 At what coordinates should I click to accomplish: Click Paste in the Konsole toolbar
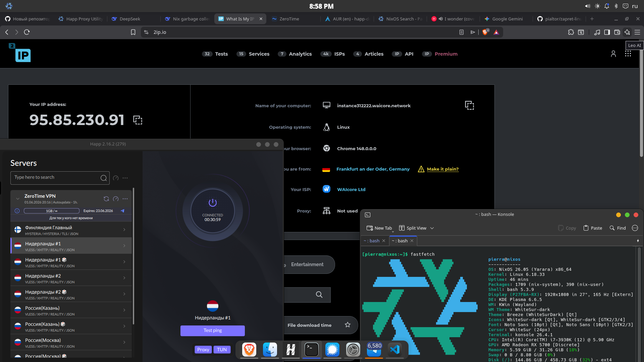(x=593, y=228)
